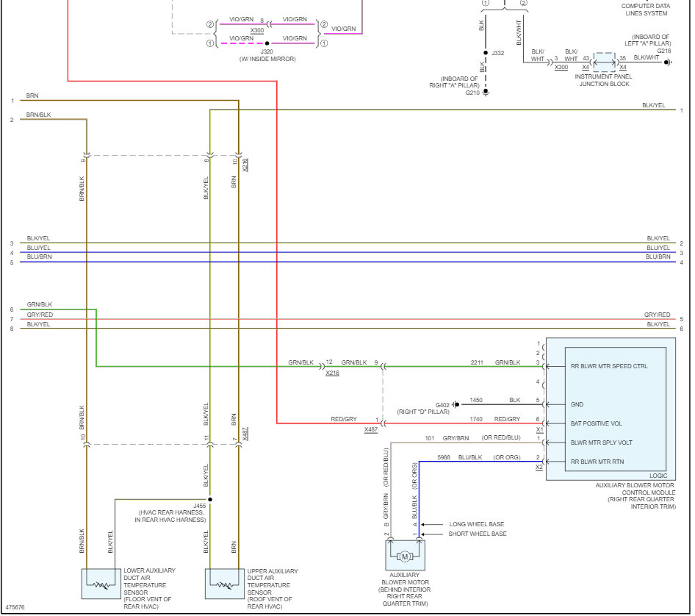Screen dimensions: 695x616
Task: Click the Short Wheel Base arrow
Action: tap(432, 534)
